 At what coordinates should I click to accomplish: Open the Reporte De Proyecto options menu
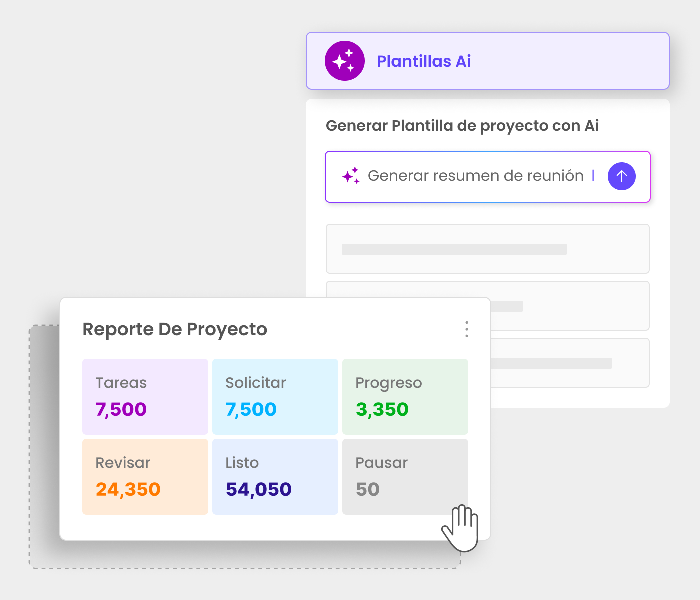pos(467,329)
